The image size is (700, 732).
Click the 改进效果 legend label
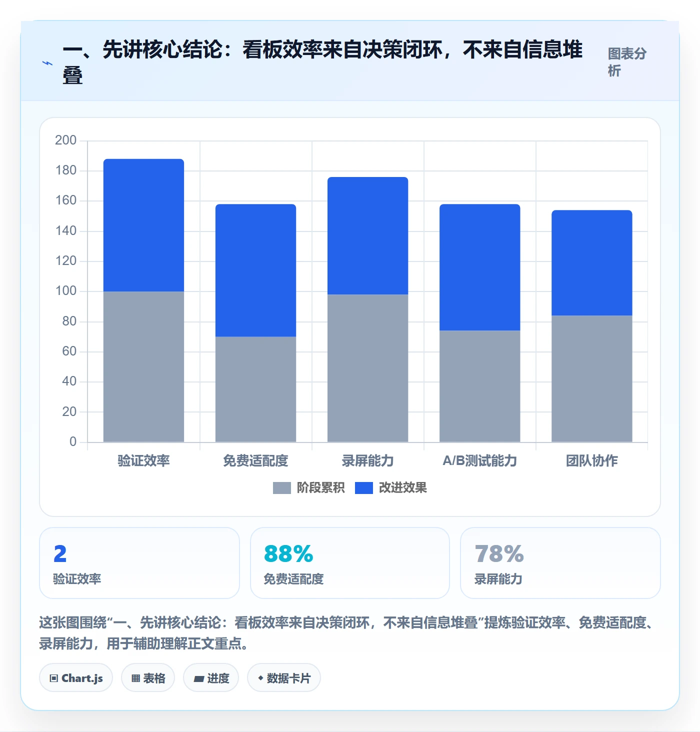pos(402,487)
